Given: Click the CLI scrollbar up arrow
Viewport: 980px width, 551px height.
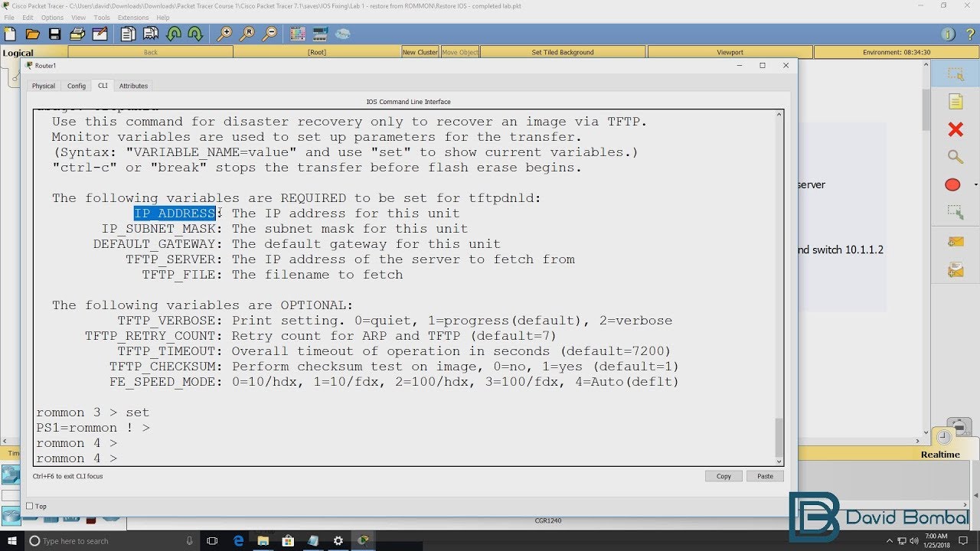Looking at the screenshot, I should tap(779, 114).
